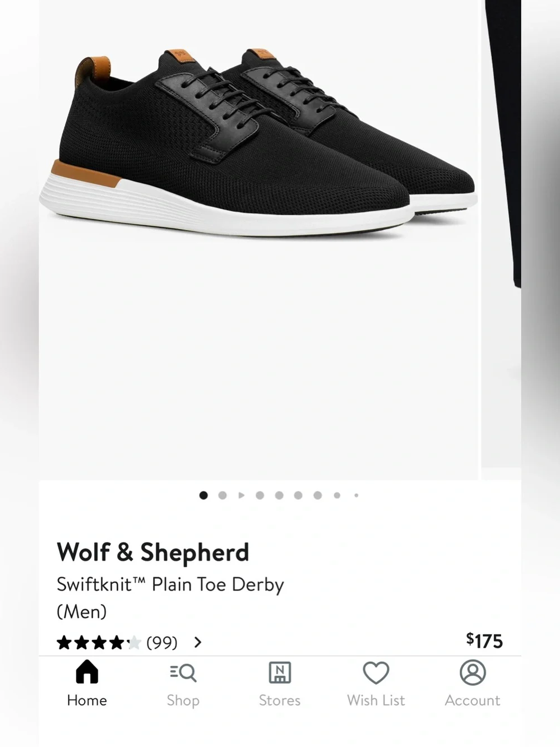The height and width of the screenshot is (747, 560).
Task: Open the Wolf & Shepherd brand link
Action: (152, 552)
